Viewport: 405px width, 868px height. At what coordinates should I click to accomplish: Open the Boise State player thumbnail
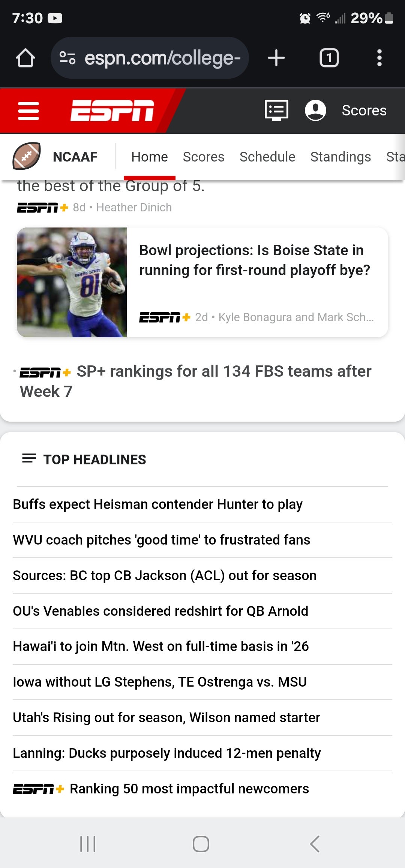(x=72, y=282)
